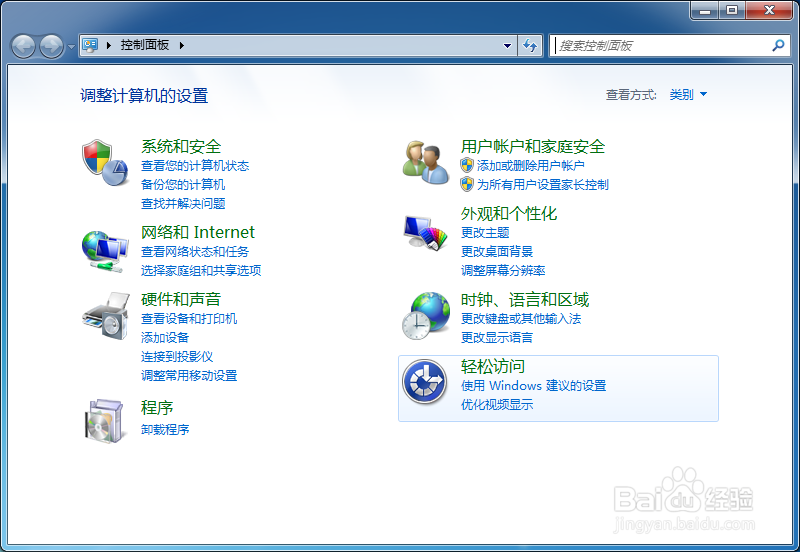This screenshot has width=800, height=552.
Task: Open the User Accounts people icon
Action: pos(426,162)
